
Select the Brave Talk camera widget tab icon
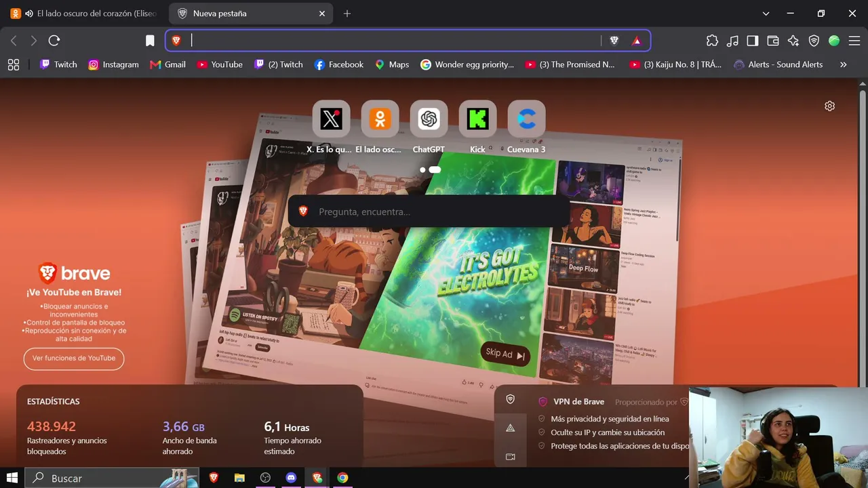[511, 457]
